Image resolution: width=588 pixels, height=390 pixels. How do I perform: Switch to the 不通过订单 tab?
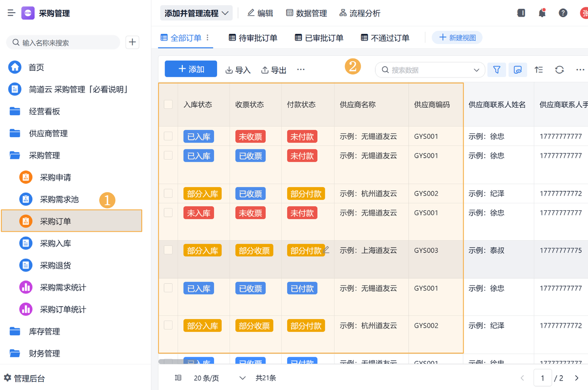[x=385, y=38]
